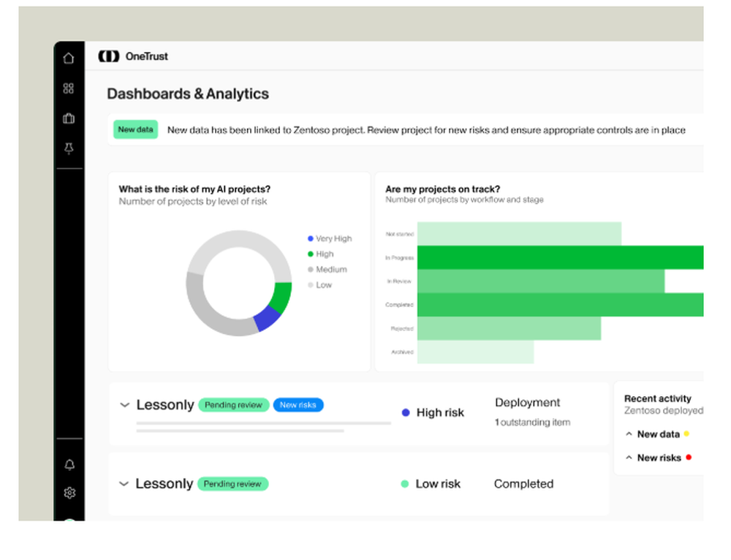The image size is (731, 560).
Task: Click the In Progress bar in chart
Action: point(560,257)
